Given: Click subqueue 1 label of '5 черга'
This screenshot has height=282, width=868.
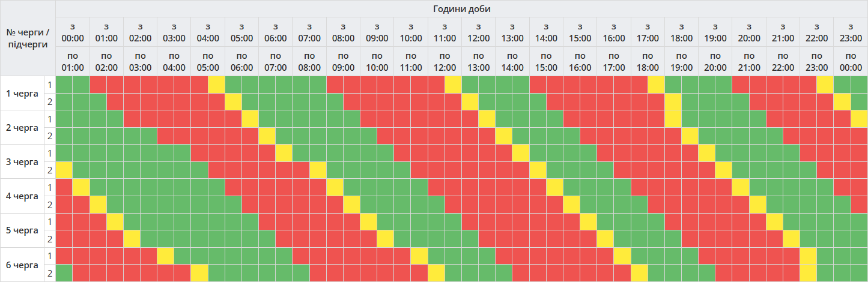Looking at the screenshot, I should coord(50,222).
